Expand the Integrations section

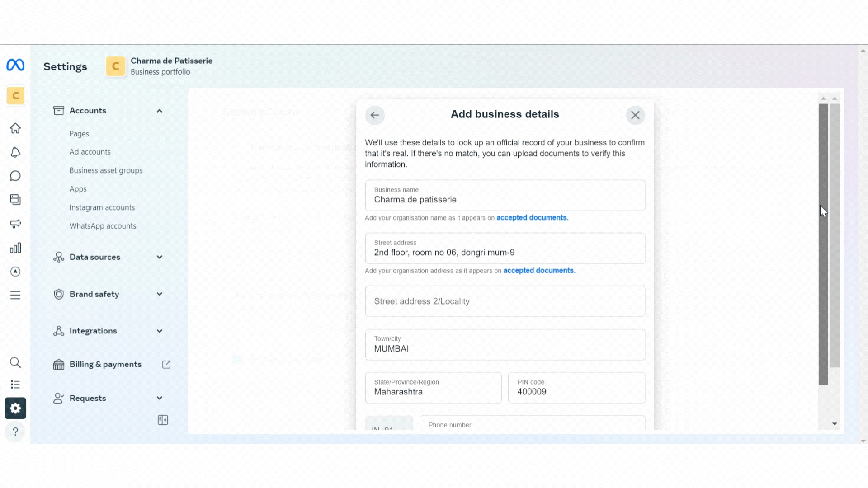click(x=159, y=331)
